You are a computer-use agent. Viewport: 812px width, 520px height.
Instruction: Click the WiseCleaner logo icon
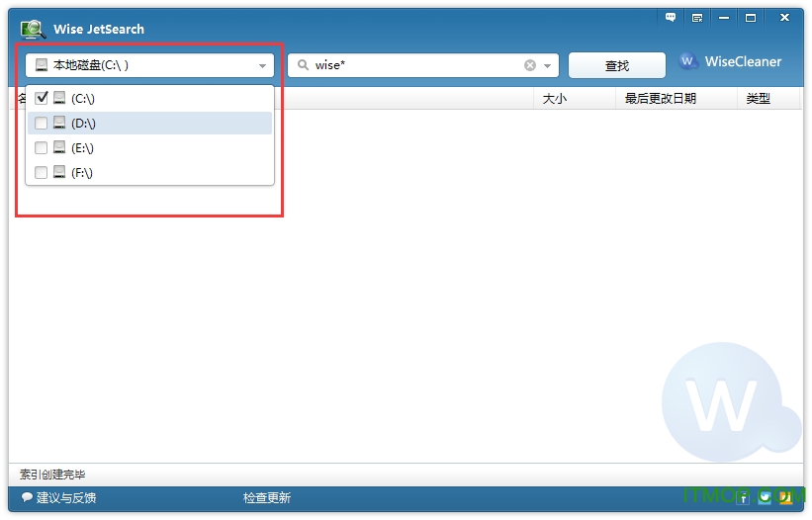(689, 61)
